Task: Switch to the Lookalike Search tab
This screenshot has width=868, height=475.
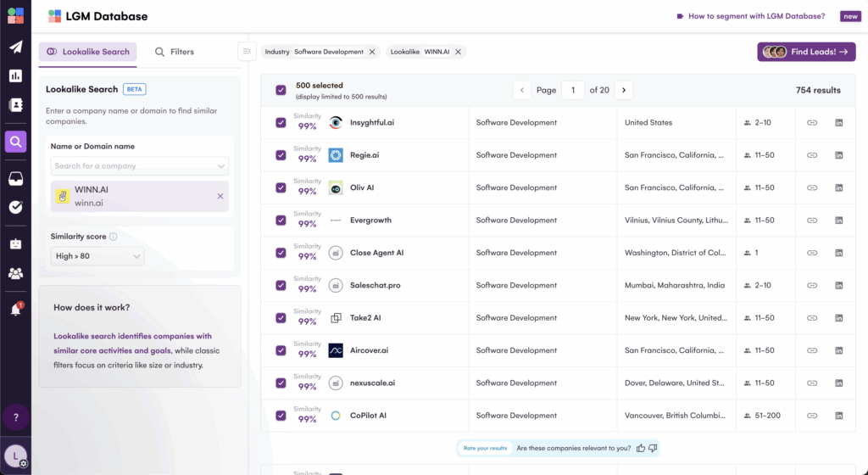Action: pyautogui.click(x=87, y=52)
